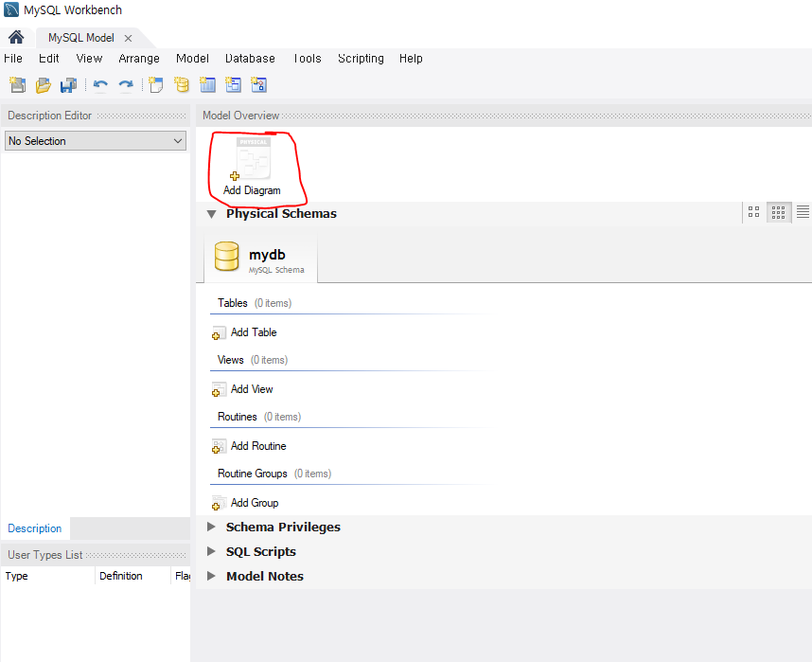Select the mydb schema tab
812x662 pixels.
coord(260,259)
